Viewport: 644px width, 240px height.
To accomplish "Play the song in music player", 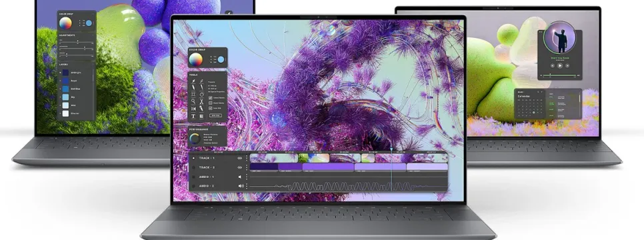I will [560, 65].
